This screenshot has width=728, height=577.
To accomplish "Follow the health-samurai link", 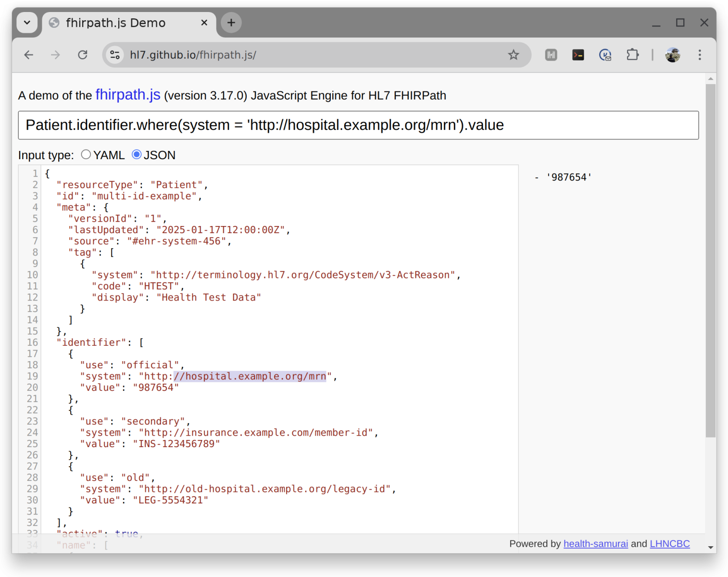I will pos(595,544).
